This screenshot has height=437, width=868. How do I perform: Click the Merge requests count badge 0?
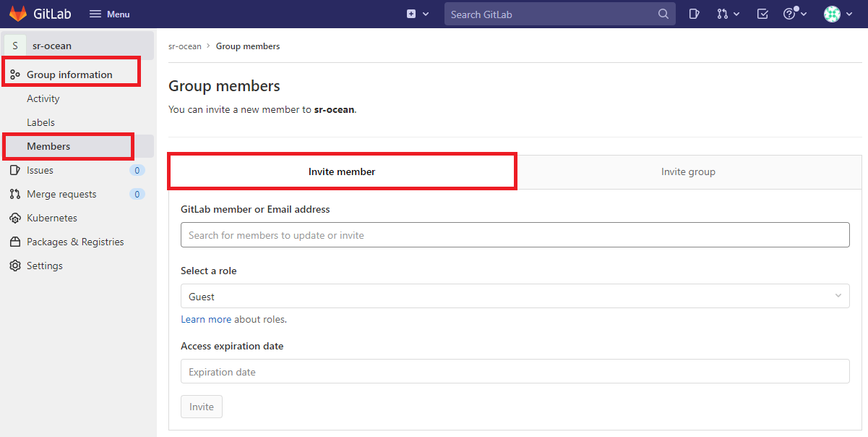137,195
